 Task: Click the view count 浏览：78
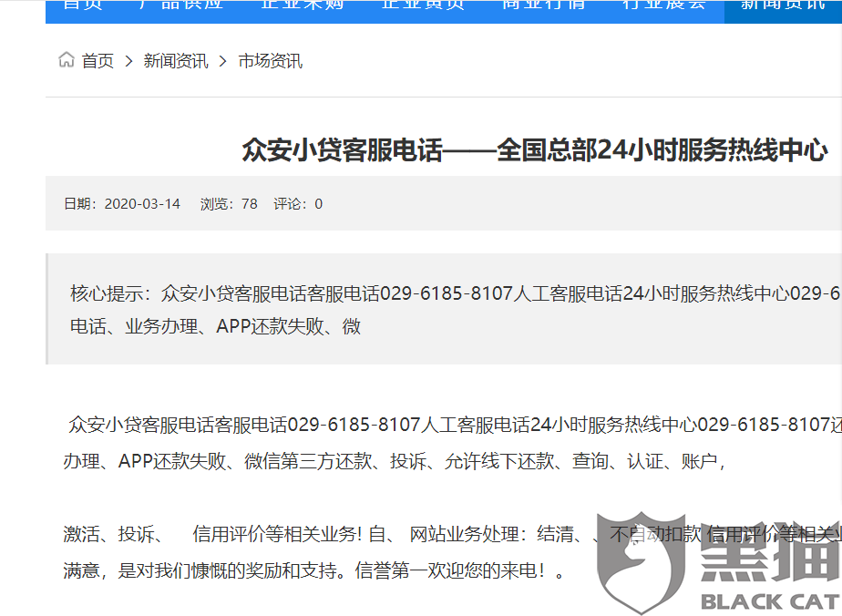[229, 204]
